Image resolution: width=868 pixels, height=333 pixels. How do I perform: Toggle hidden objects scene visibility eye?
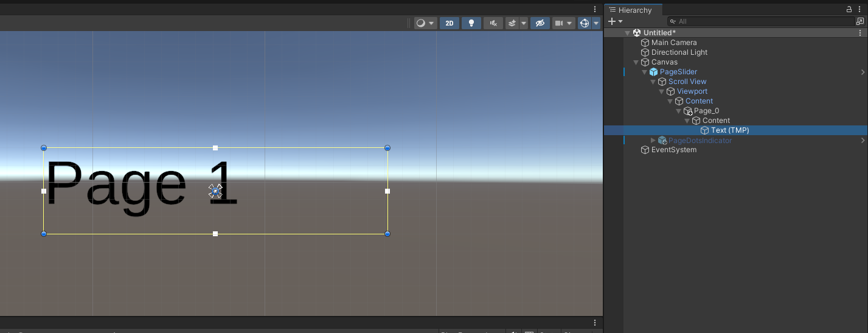tap(540, 23)
